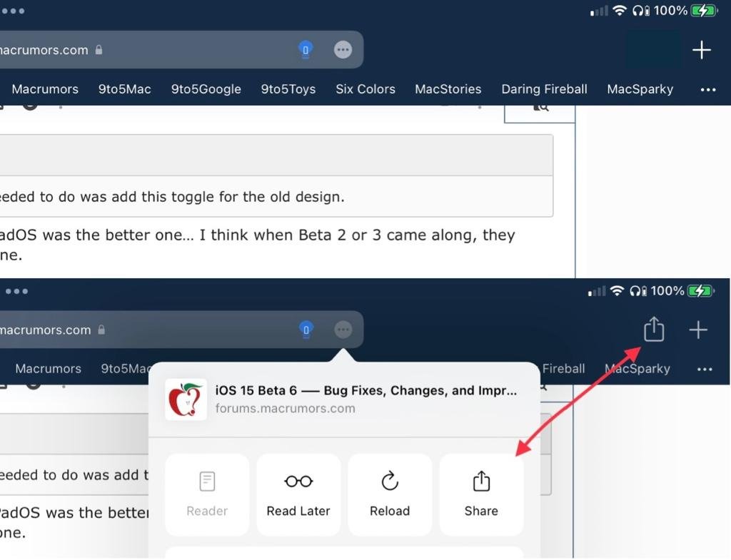Image resolution: width=731 pixels, height=560 pixels.
Task: Tap the cellular signal icon in top status bar
Action: (599, 11)
